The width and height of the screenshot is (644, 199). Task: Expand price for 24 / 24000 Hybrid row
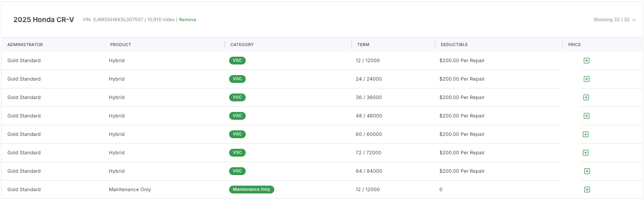tap(586, 79)
